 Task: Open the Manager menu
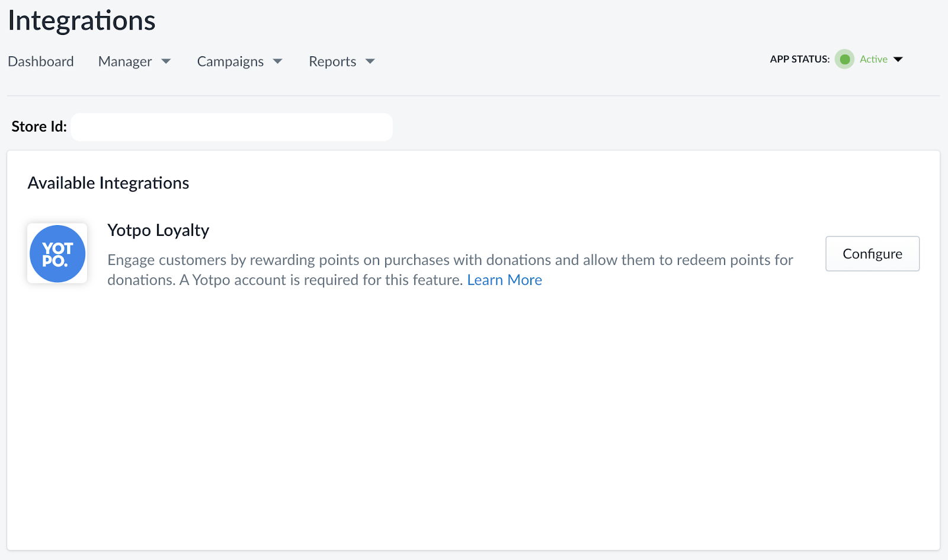(125, 62)
